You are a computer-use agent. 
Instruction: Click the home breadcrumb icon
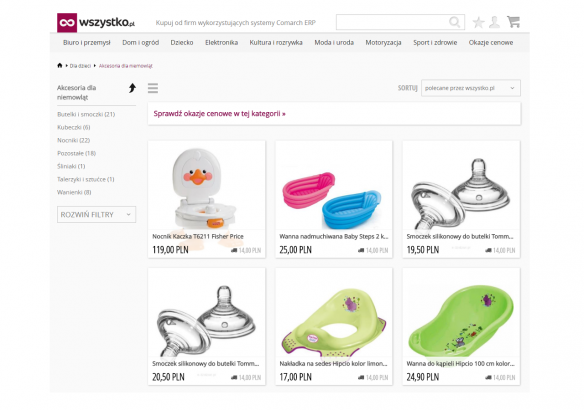(60, 66)
